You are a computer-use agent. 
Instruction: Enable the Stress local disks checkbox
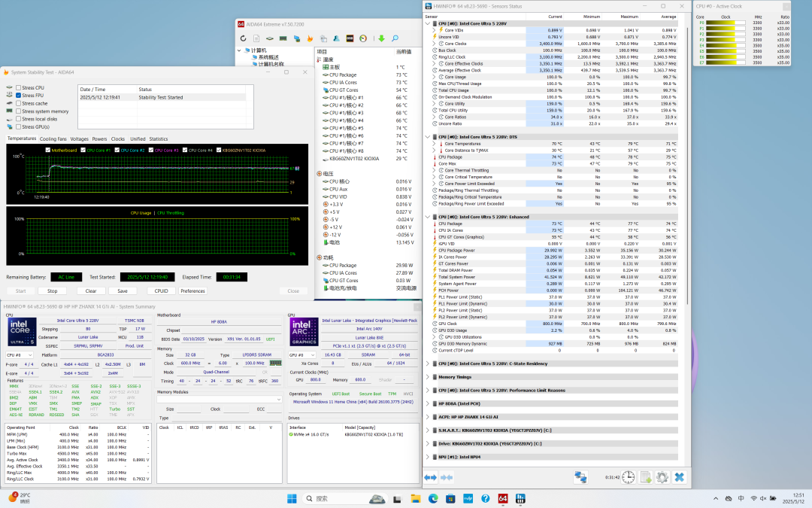click(x=19, y=119)
